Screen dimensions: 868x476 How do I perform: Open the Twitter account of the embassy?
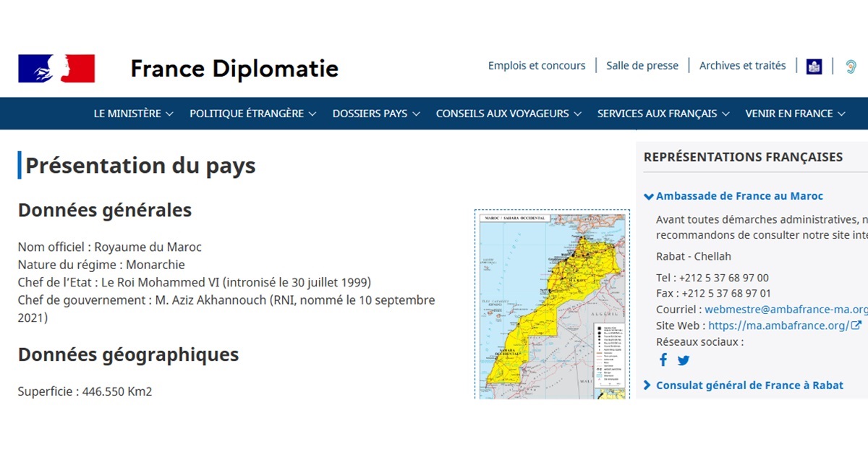pyautogui.click(x=683, y=360)
